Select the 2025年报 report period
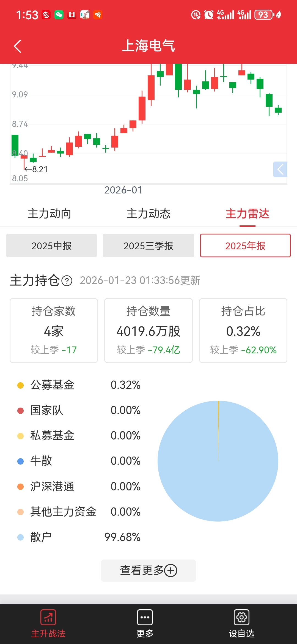The width and height of the screenshot is (297, 644). point(245,245)
